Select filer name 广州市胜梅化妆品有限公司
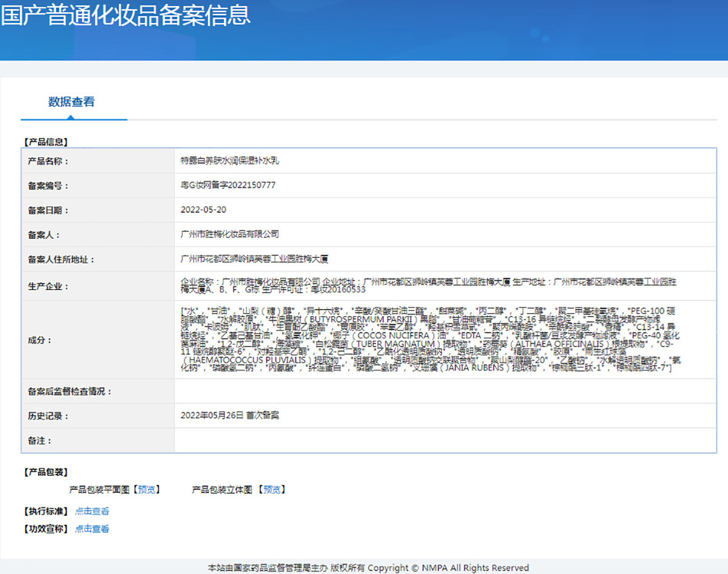The height and width of the screenshot is (574, 728). (x=230, y=234)
